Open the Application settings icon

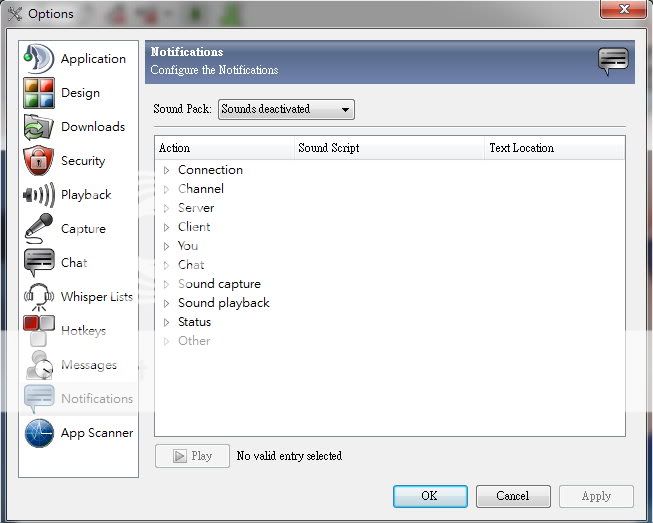(39, 59)
